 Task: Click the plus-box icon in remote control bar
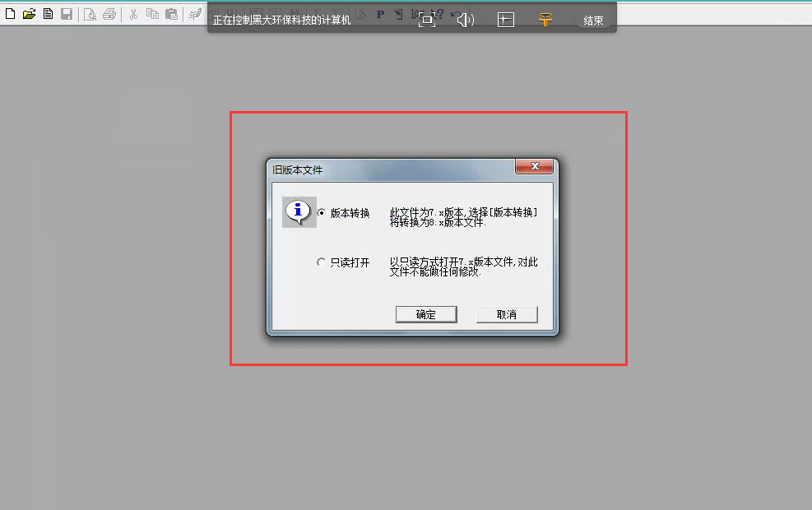click(505, 21)
